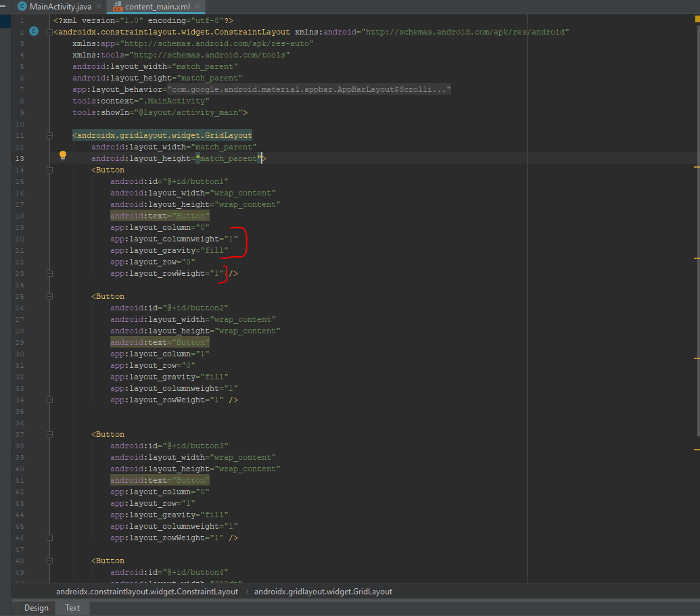700x616 pixels.
Task: Click the vertical scrollbar of the editor
Action: (698, 231)
